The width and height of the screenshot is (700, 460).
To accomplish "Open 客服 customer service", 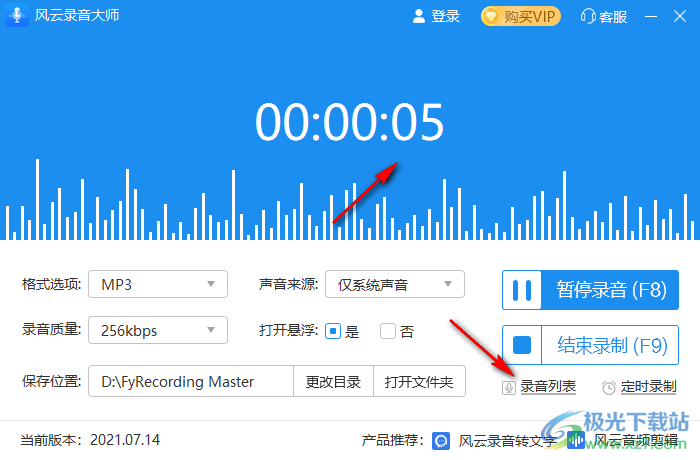I will pyautogui.click(x=613, y=17).
